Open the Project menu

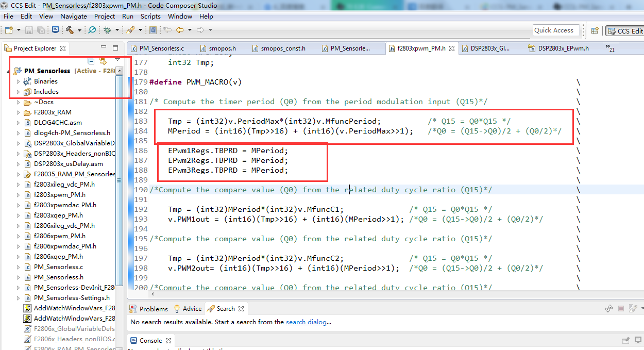105,16
